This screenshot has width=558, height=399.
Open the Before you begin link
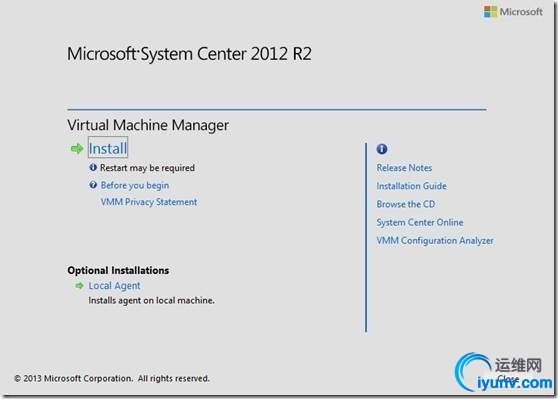click(135, 185)
